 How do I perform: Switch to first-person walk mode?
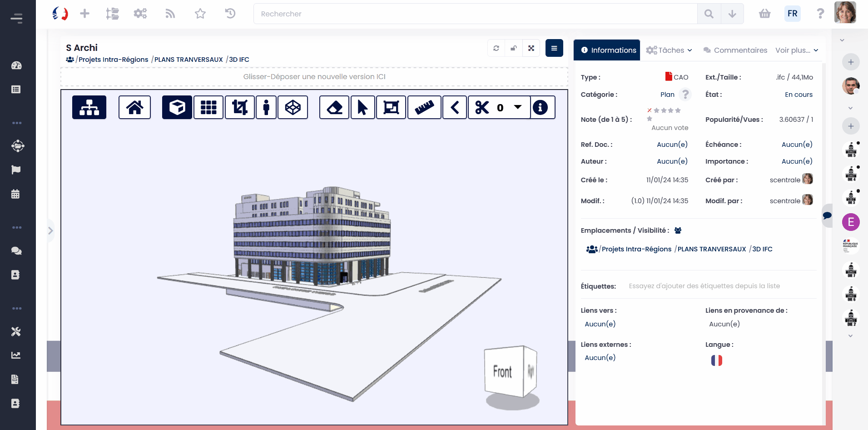point(266,107)
